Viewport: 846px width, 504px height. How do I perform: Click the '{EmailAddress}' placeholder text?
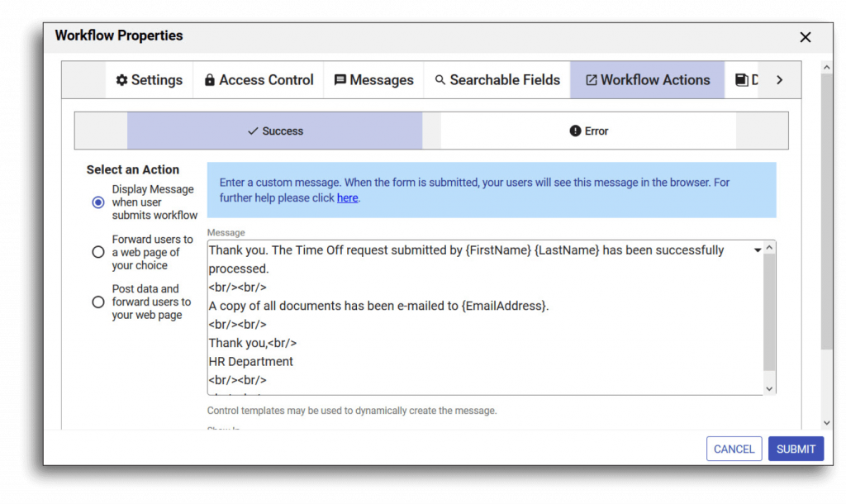tap(503, 306)
